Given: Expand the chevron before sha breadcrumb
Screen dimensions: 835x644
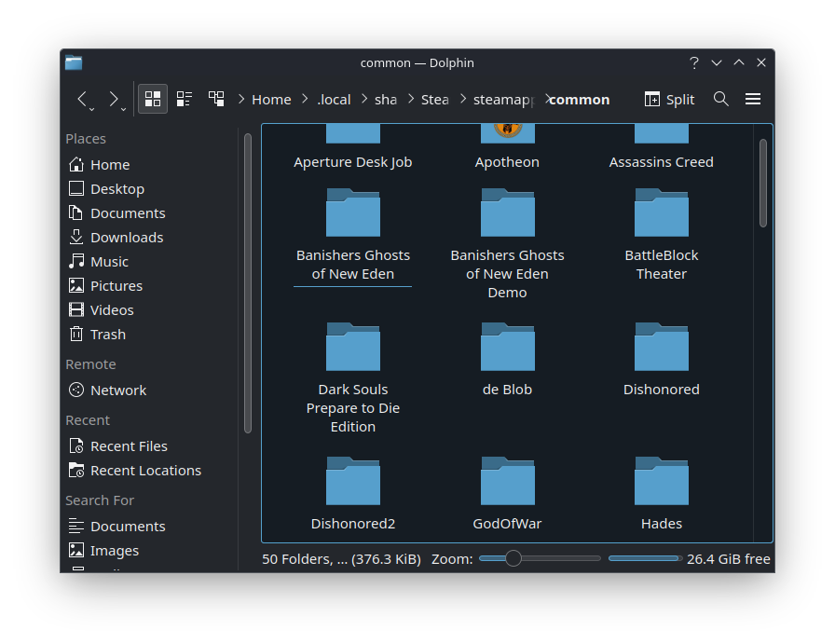Looking at the screenshot, I should click(364, 99).
